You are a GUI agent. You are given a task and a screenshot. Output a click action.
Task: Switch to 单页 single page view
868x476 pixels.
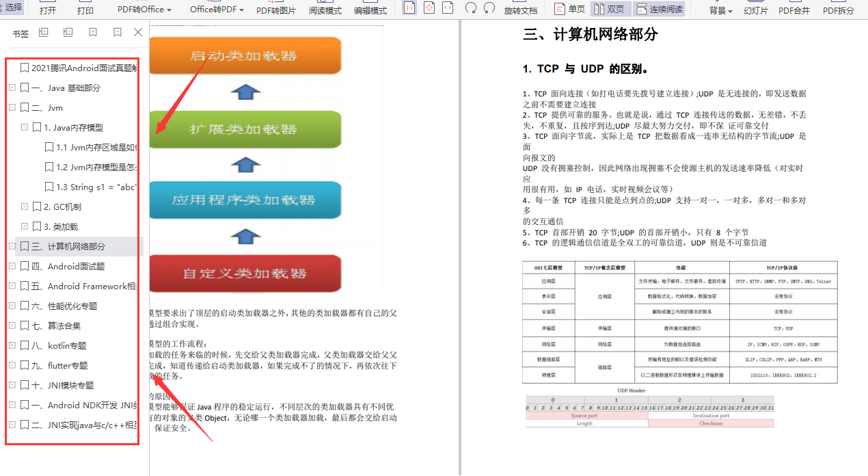[x=570, y=9]
